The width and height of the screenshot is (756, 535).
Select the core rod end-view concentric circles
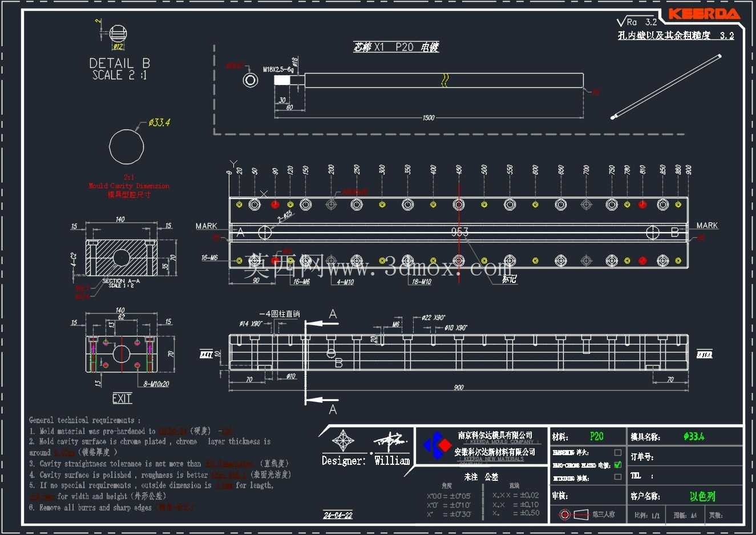click(x=250, y=80)
